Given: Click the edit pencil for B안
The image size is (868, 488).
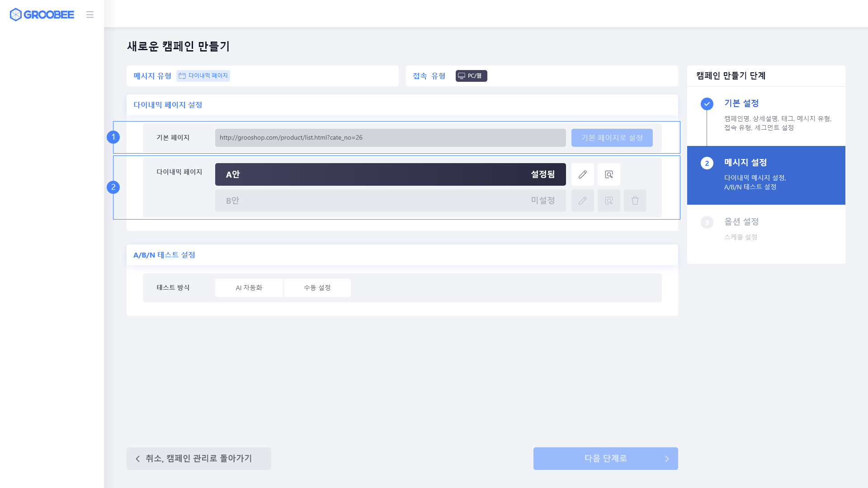Looking at the screenshot, I should coord(582,201).
